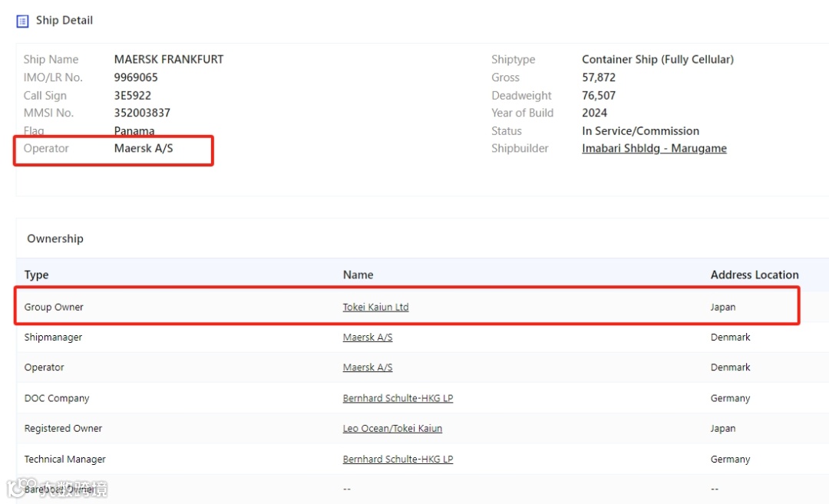Select the call sign 3E5922
Screen dimensions: 829x504
(133, 96)
